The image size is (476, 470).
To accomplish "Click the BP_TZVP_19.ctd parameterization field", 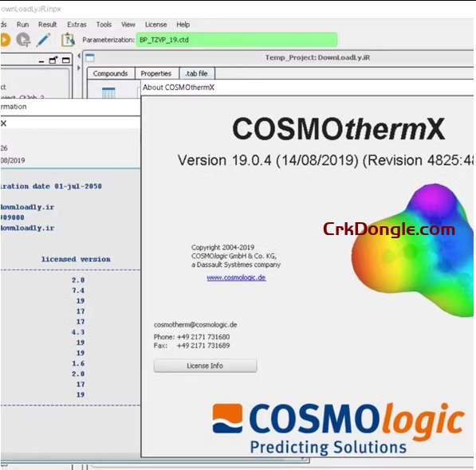I will tap(237, 40).
